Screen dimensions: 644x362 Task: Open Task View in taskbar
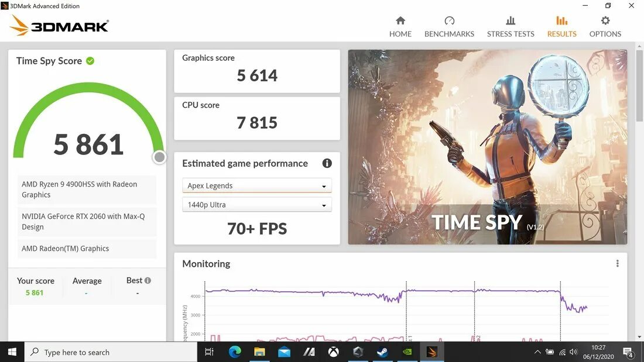(x=210, y=352)
